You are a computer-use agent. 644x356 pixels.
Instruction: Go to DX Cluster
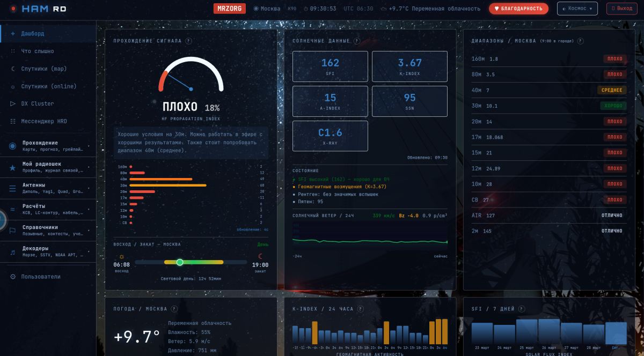click(48, 103)
